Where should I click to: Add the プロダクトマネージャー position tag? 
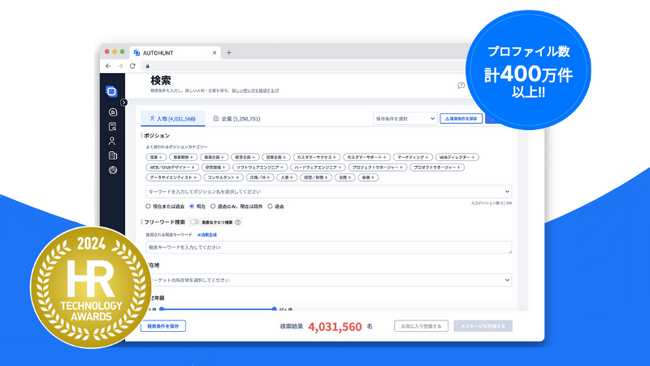(437, 167)
